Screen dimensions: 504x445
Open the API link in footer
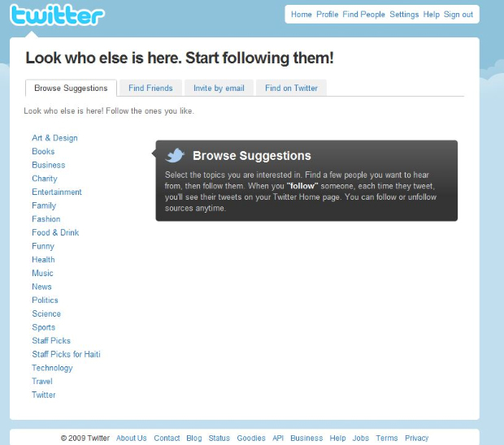(278, 438)
